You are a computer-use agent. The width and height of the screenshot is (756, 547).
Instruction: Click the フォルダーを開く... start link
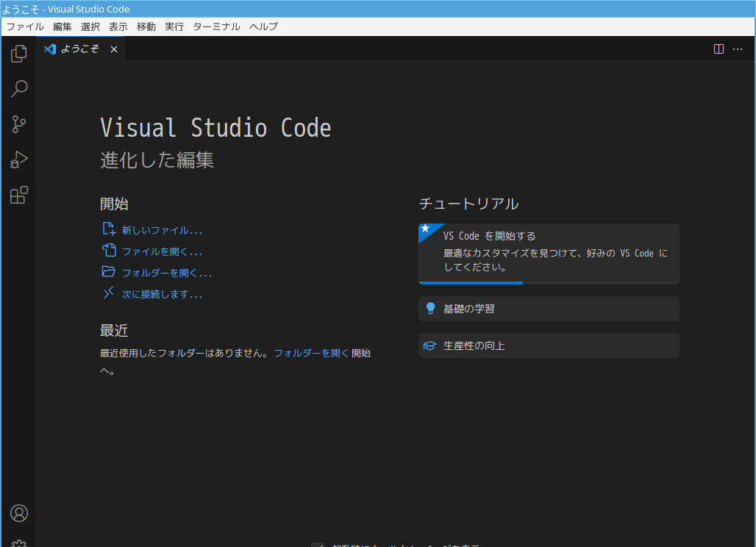[167, 273]
